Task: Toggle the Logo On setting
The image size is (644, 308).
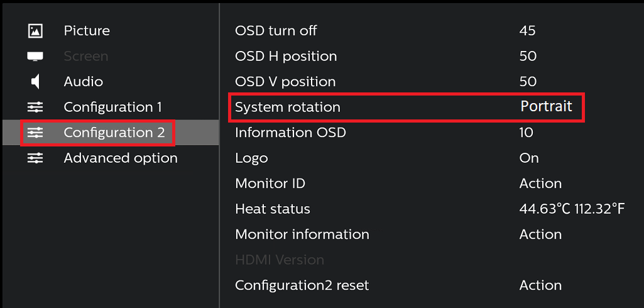Action: [x=529, y=158]
